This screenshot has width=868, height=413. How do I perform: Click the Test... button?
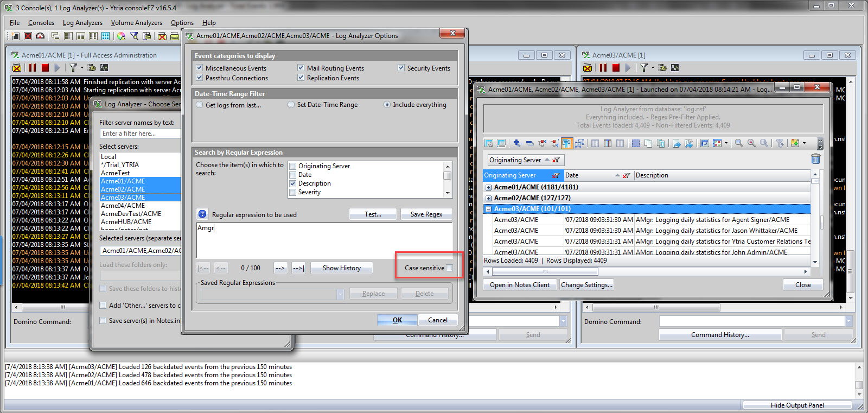(x=373, y=214)
